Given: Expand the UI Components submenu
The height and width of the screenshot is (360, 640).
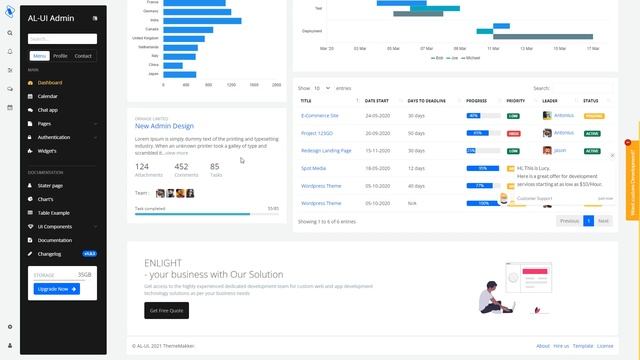Looking at the screenshot, I should [x=96, y=227].
